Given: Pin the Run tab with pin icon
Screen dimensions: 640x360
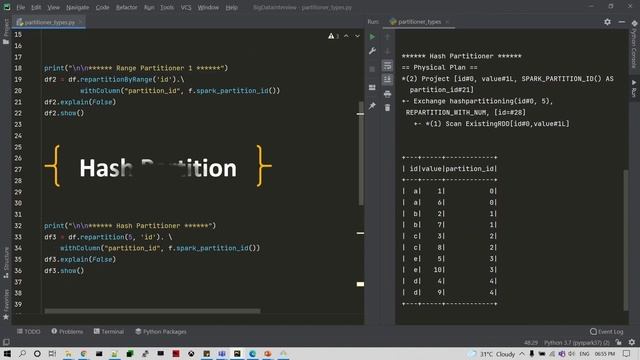Looking at the screenshot, I should [372, 106].
